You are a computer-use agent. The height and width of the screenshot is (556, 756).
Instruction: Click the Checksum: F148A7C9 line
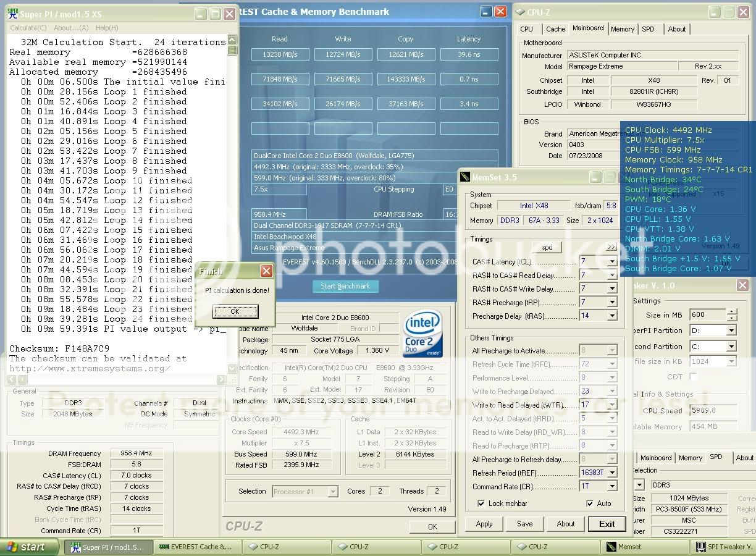59,348
